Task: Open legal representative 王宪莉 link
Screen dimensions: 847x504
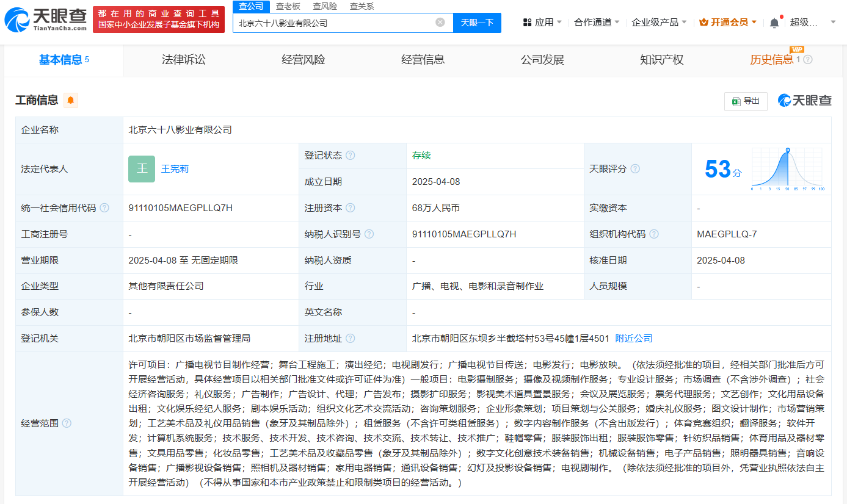Action: click(x=175, y=169)
